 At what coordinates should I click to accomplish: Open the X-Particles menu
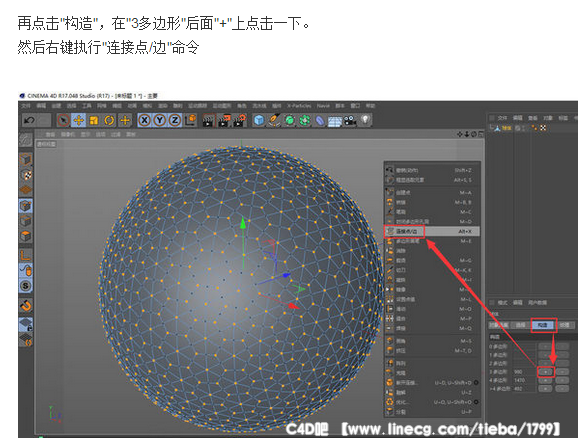click(299, 106)
